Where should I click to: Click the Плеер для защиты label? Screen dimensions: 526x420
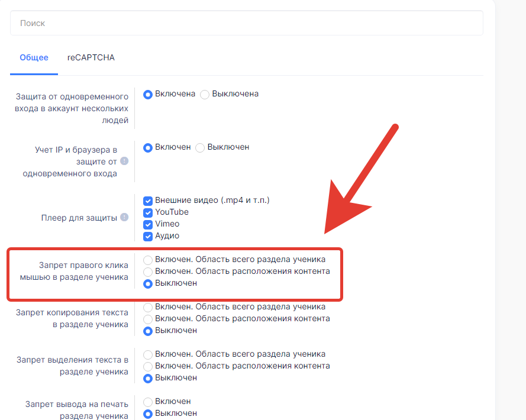point(79,218)
